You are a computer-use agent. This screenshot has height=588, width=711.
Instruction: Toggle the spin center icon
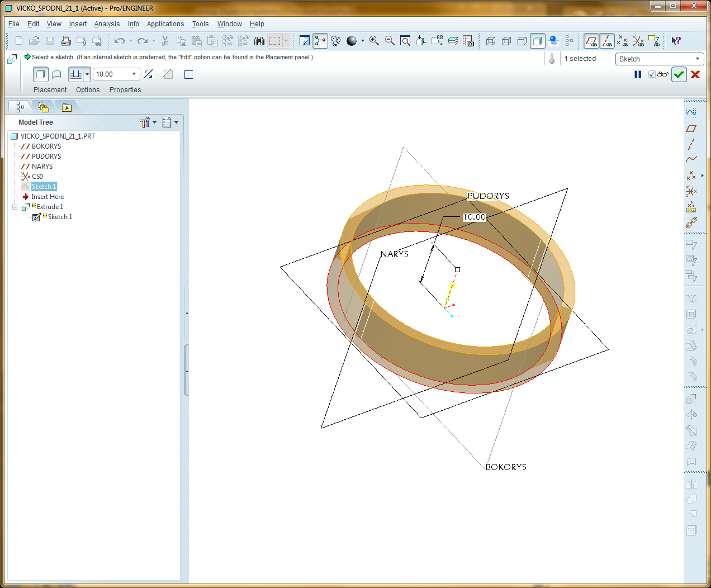tap(320, 41)
